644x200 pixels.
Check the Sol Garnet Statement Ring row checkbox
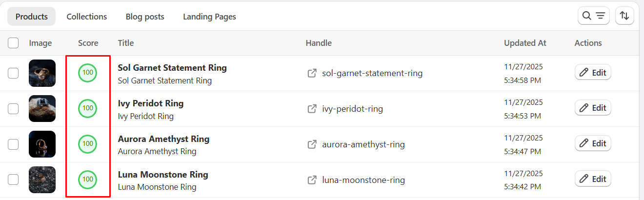click(x=13, y=73)
